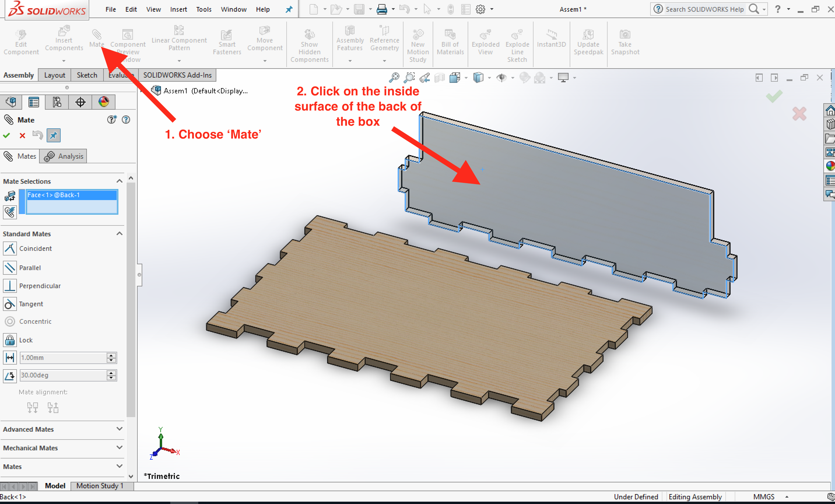Image resolution: width=835 pixels, height=504 pixels.
Task: Click the Zoom to Fit magnifier icon
Action: 394,78
